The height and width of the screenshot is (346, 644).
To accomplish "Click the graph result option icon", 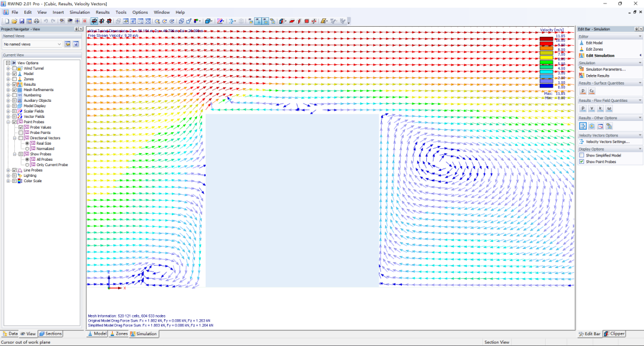I will click(600, 126).
